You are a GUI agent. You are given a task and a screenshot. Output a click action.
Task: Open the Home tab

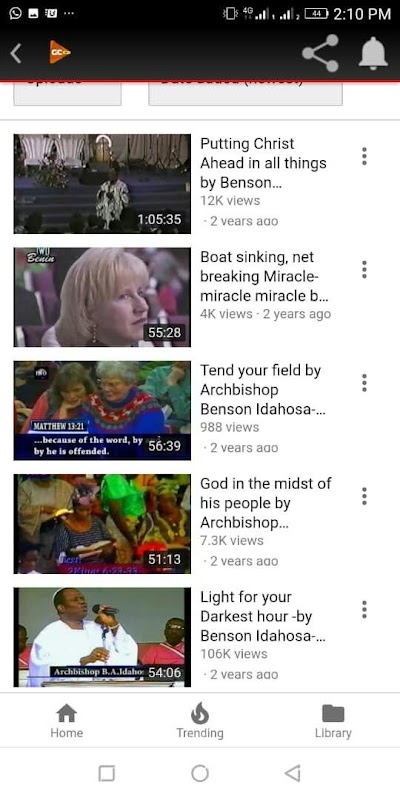pyautogui.click(x=66, y=721)
